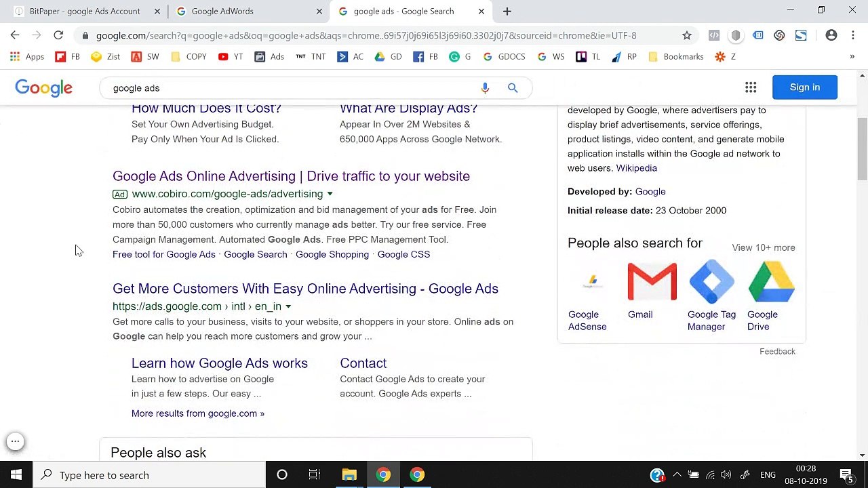Open Get More Customers With Easy Online Advertising result

tap(305, 289)
